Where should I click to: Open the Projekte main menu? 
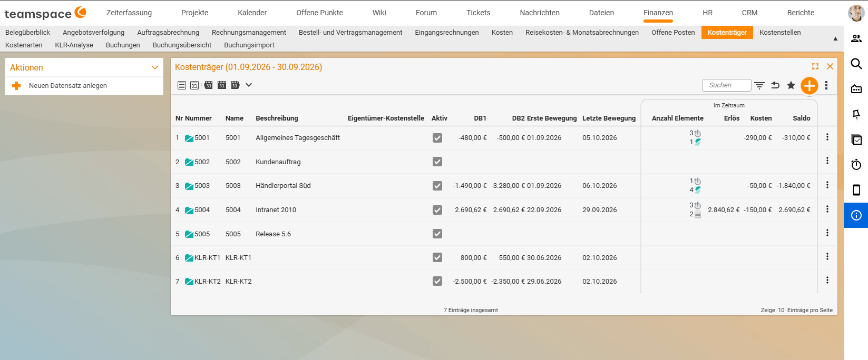(194, 13)
